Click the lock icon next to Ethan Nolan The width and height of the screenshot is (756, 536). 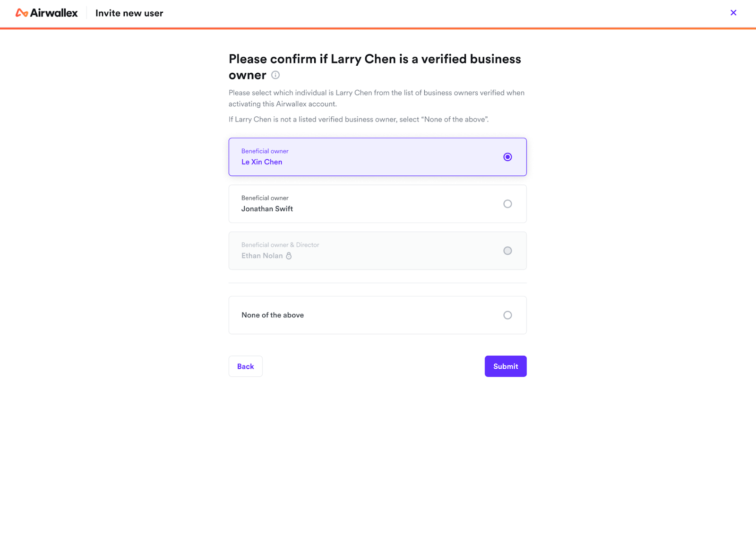tap(289, 256)
